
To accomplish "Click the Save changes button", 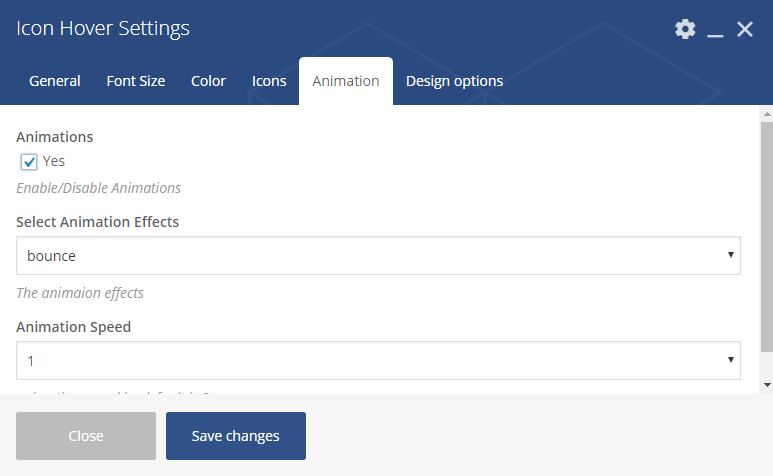I will [x=236, y=436].
